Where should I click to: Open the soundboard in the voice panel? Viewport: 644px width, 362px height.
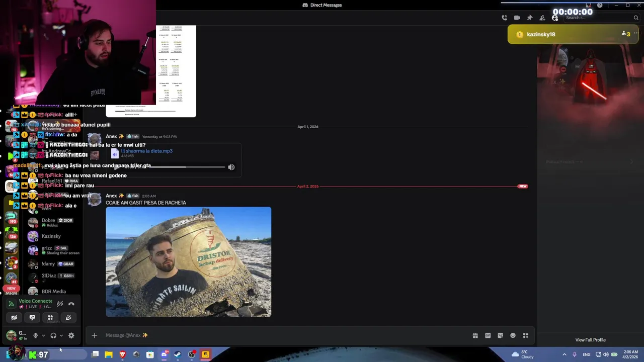(68, 317)
